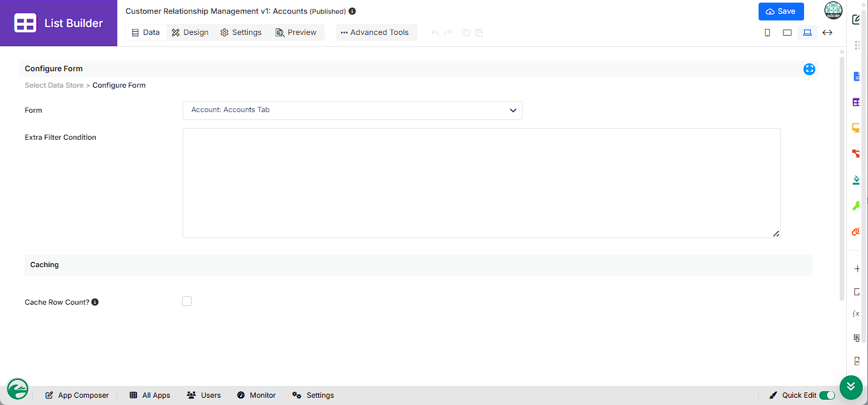This screenshot has height=405, width=868.
Task: Go back to Select Data Store breadcrumb
Action: [54, 85]
